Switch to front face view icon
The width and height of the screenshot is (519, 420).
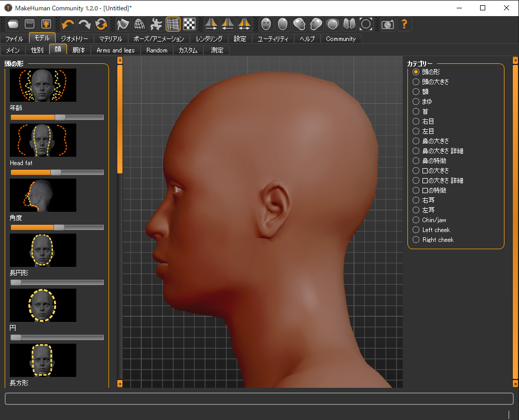pyautogui.click(x=266, y=24)
